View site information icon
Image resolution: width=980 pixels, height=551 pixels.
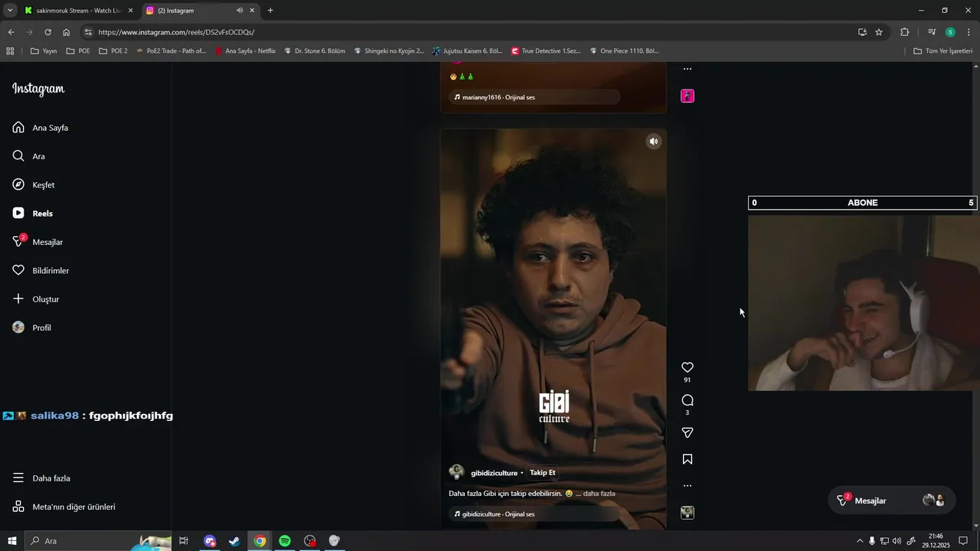pos(88,32)
